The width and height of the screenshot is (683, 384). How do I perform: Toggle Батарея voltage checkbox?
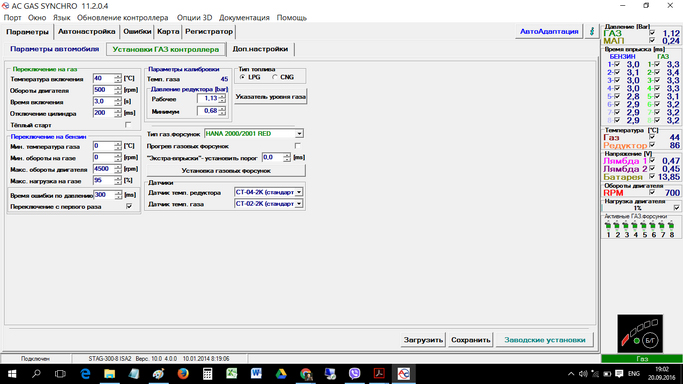pos(652,176)
